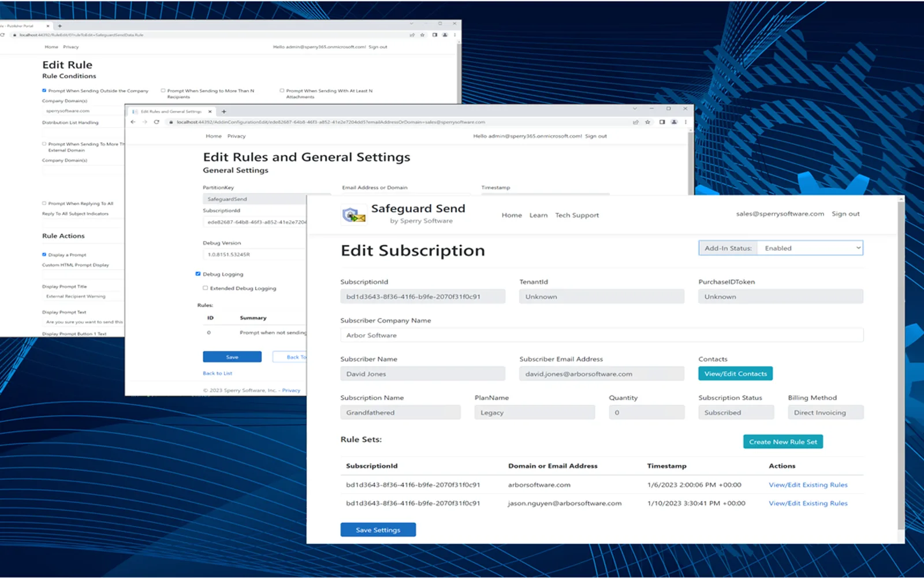The height and width of the screenshot is (578, 924).
Task: Click Back to List link in Edit Rules window
Action: point(217,373)
